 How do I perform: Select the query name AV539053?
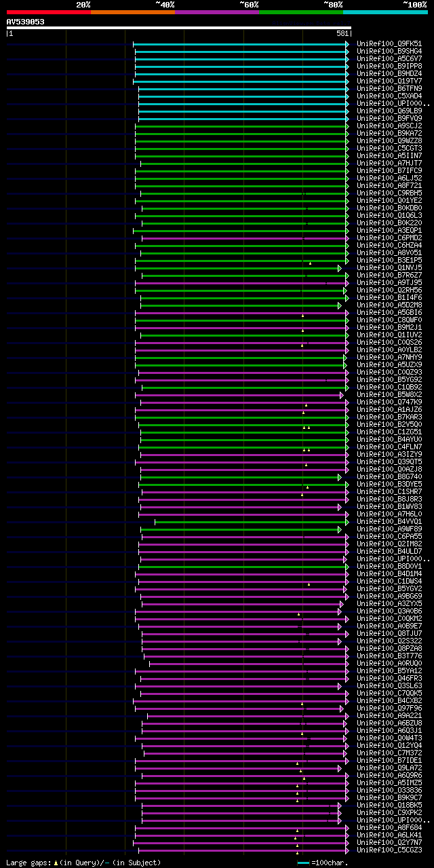coord(26,22)
